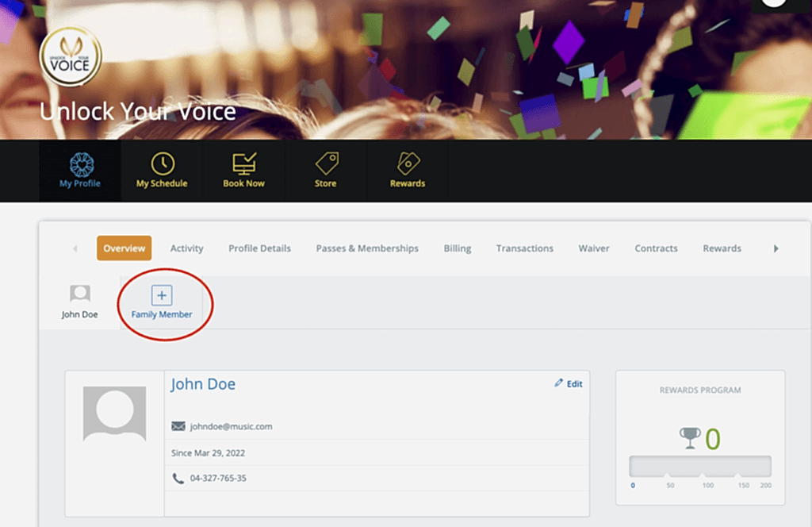Open the Waiver tab
The image size is (812, 527).
[x=594, y=248]
